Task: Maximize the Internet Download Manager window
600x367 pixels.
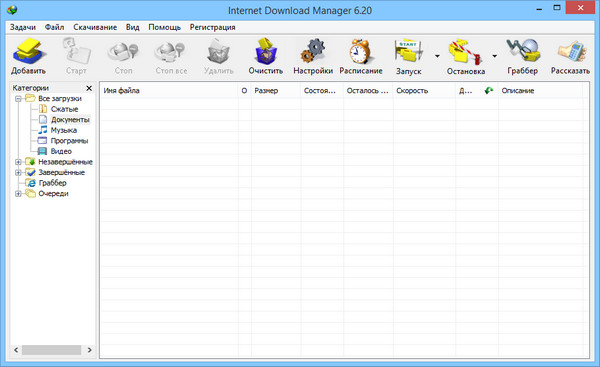Action: point(557,8)
